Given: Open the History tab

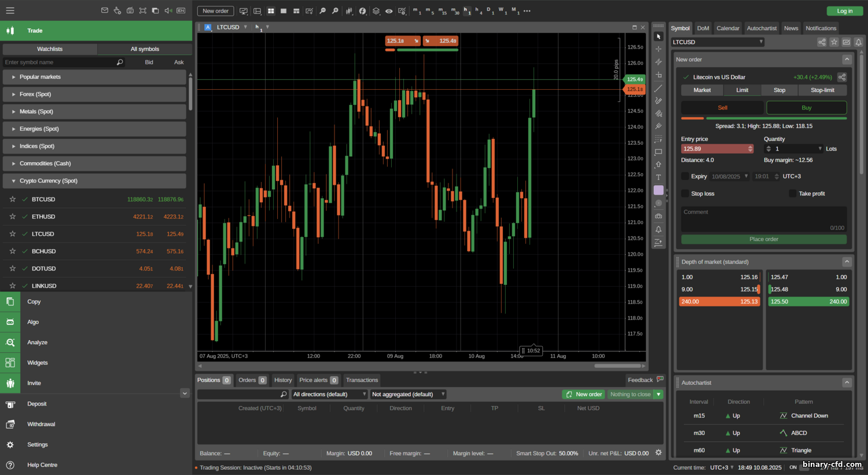Looking at the screenshot, I should point(283,380).
